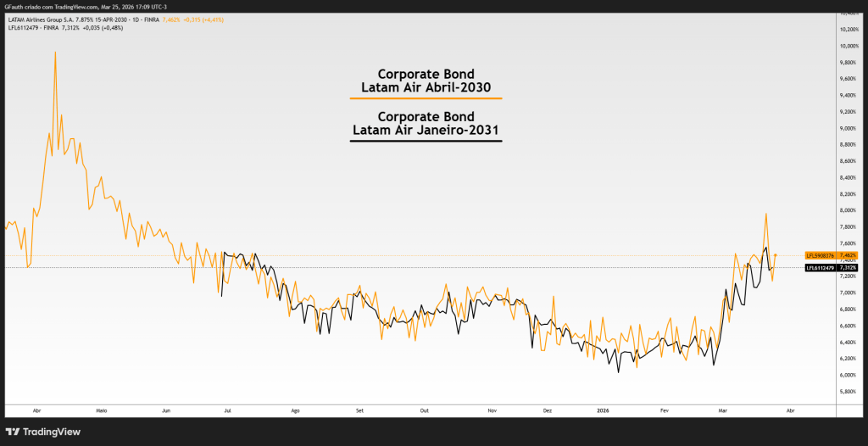Click the black line under Janeiro-2031 label

426,141
